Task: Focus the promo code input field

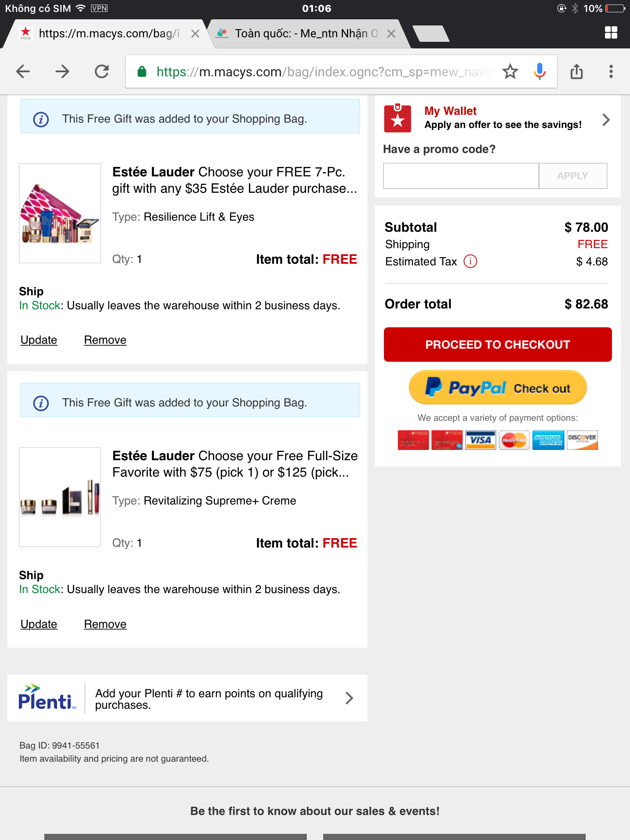Action: [x=461, y=176]
